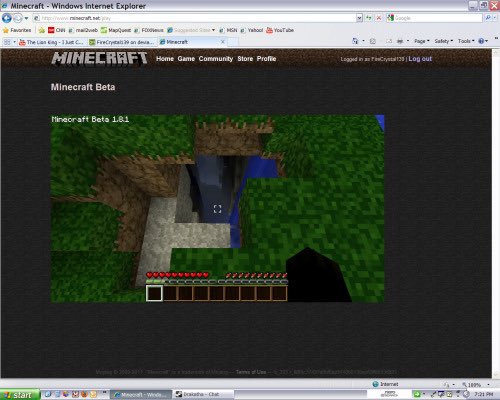Click the first Quick Launch icon
The height and width of the screenshot is (400, 500).
coord(48,395)
